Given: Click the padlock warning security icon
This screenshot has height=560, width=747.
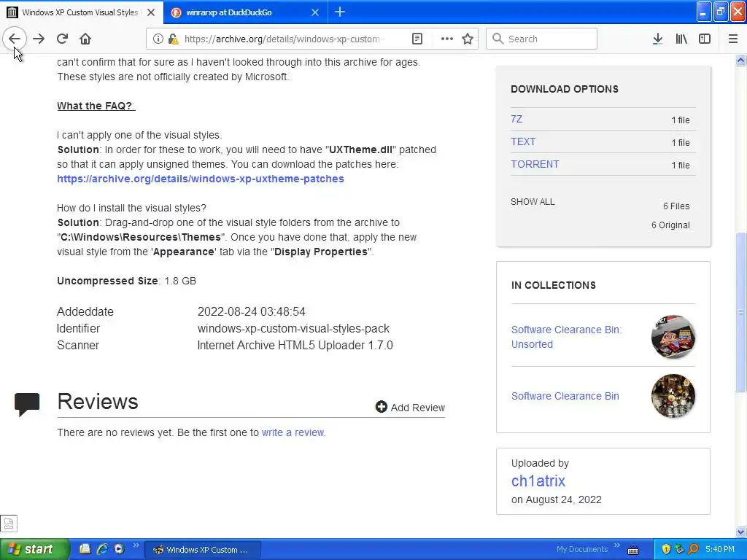Looking at the screenshot, I should [173, 39].
